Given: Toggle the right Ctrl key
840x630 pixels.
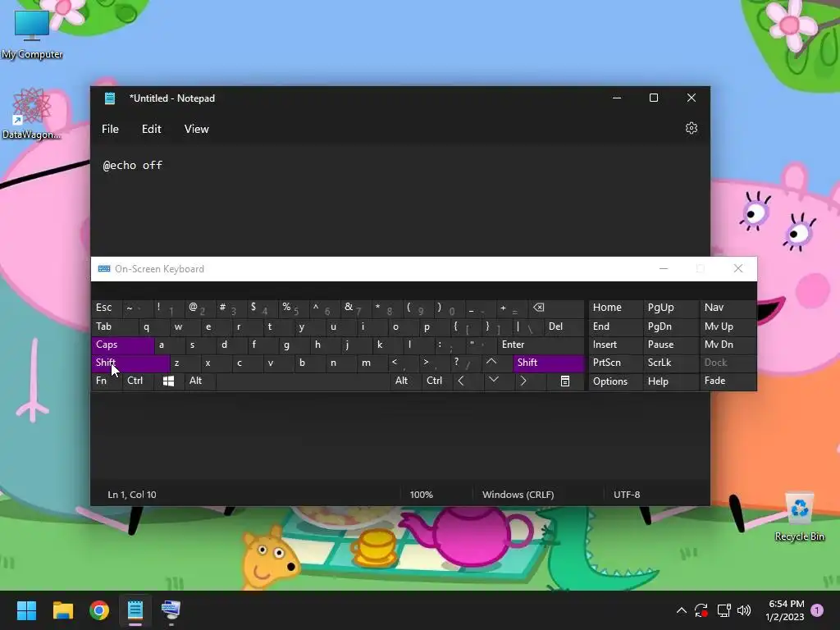Looking at the screenshot, I should click(436, 381).
